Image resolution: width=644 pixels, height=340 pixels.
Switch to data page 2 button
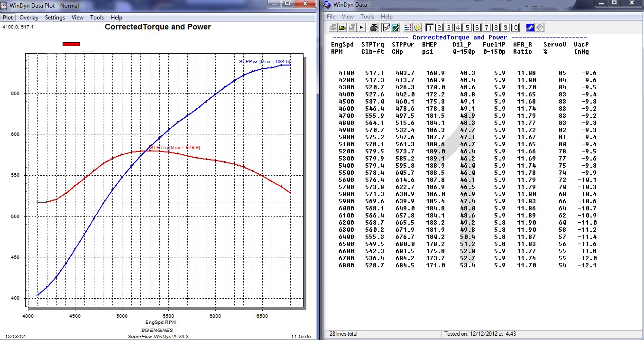click(439, 27)
